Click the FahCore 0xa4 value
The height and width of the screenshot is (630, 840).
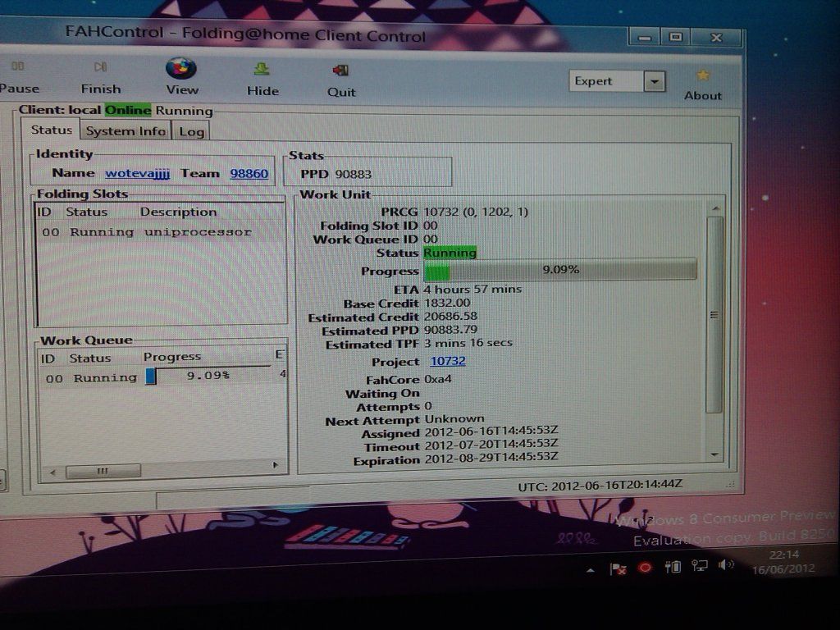438,379
